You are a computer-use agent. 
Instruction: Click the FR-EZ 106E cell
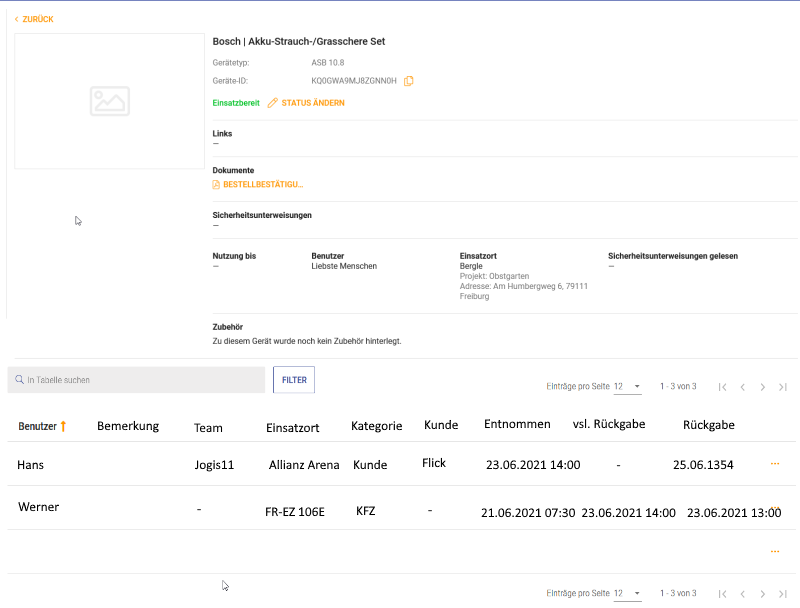[295, 512]
